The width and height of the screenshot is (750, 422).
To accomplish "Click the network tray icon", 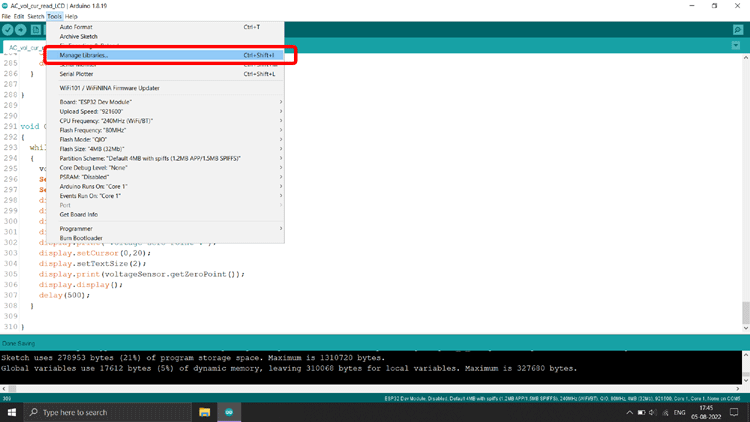I will (x=665, y=412).
